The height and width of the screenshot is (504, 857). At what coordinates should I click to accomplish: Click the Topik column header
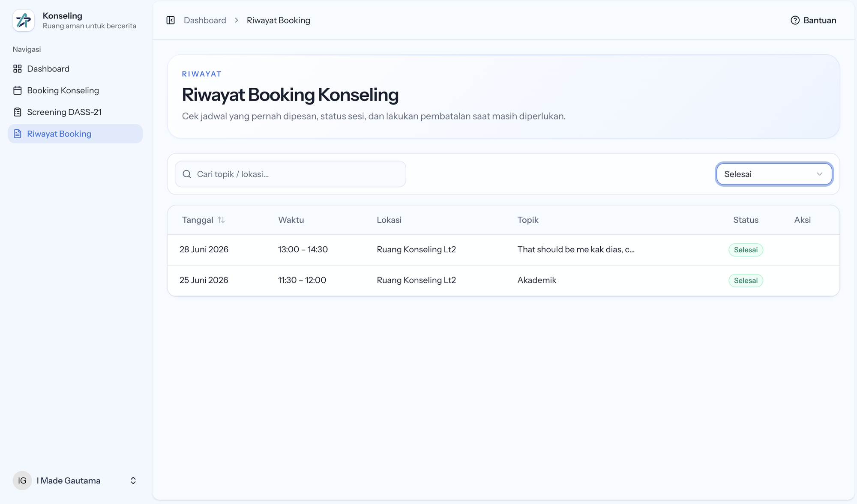click(x=528, y=220)
